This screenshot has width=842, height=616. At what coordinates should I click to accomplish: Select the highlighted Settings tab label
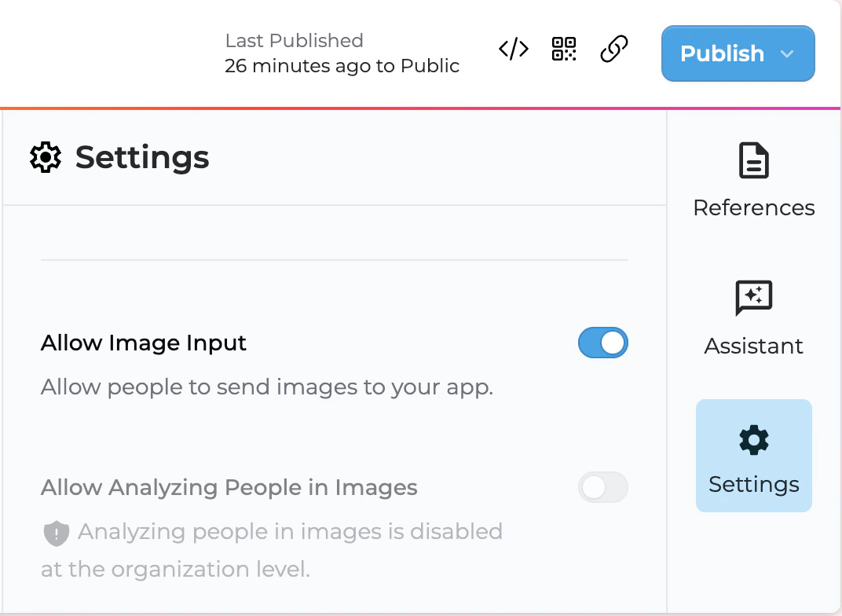754,485
